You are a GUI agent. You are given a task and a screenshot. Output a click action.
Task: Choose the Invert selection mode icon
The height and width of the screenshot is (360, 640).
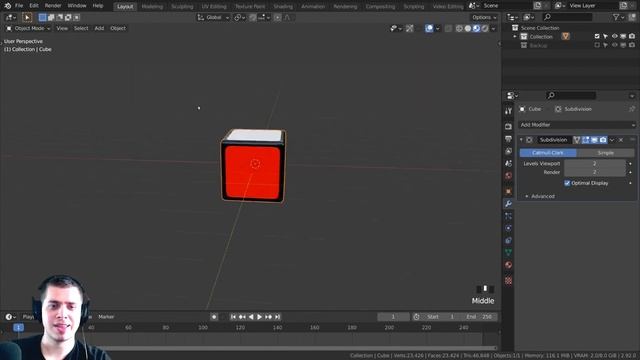(x=68, y=18)
